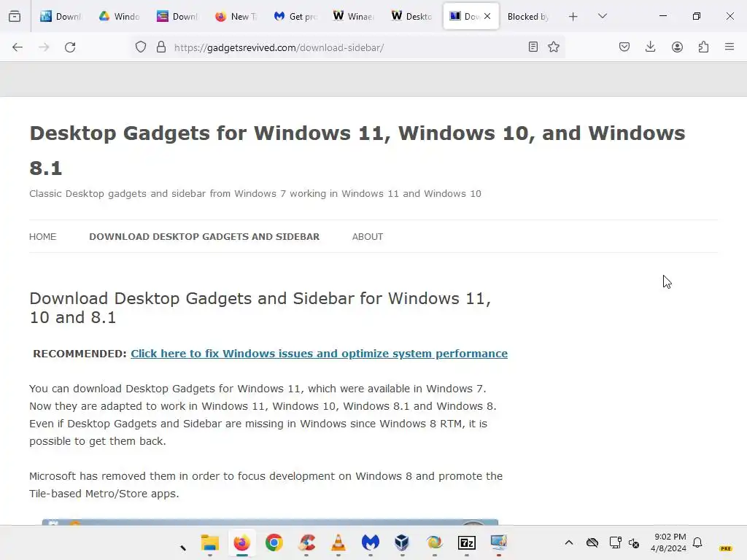Open the extensions puzzle icon
This screenshot has height=560, width=747.
703,47
